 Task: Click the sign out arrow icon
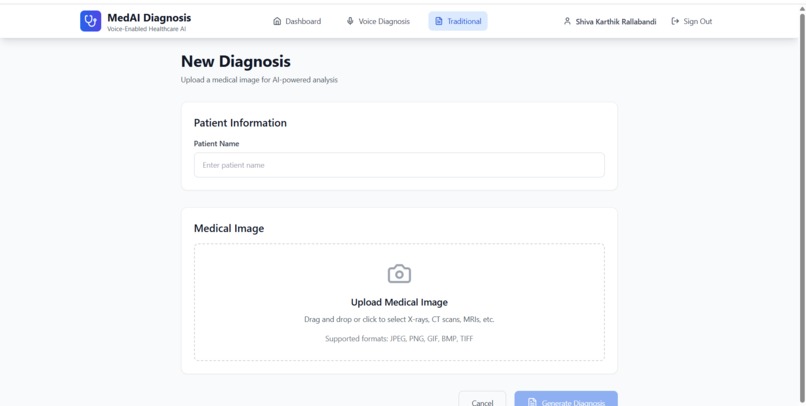point(675,21)
